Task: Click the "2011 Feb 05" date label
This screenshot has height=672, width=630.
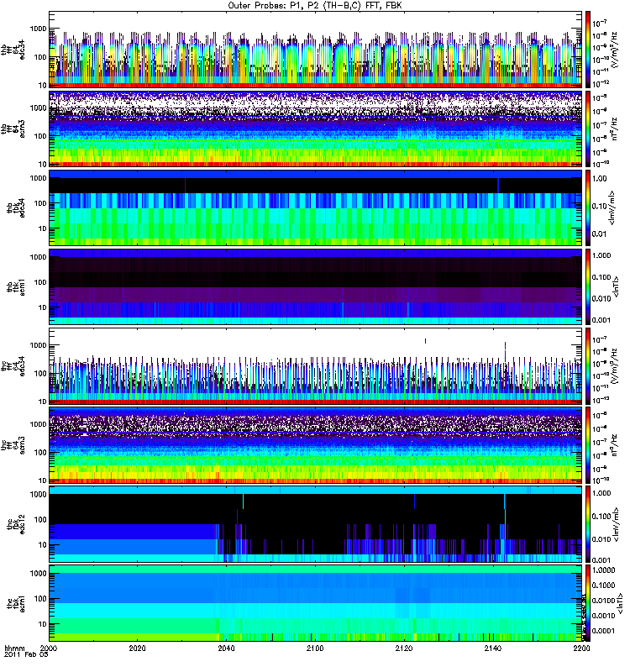Action: [x=21, y=664]
